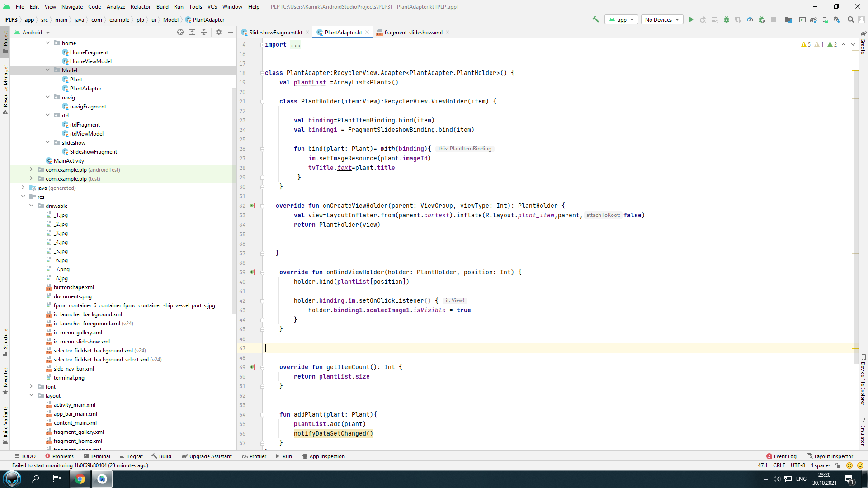Click the Project panel vertical scrollbar
The height and width of the screenshot is (488, 868).
(234, 201)
